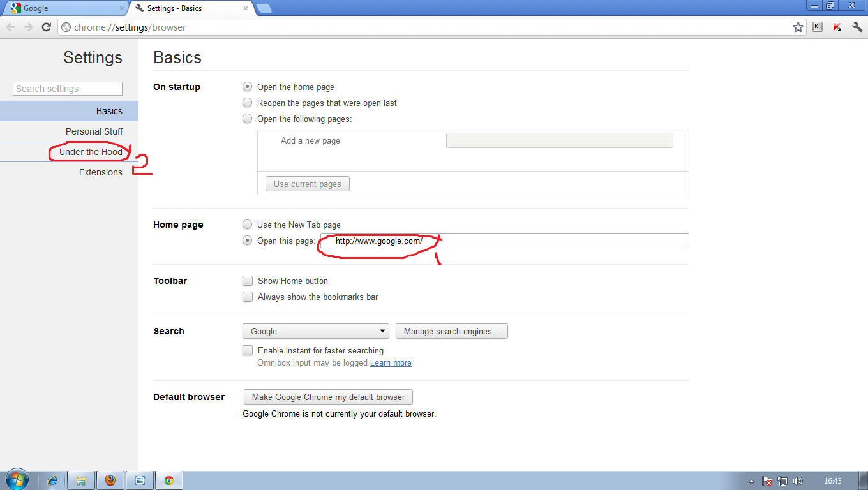
Task: Click the 'Use current pages' button
Action: point(308,184)
